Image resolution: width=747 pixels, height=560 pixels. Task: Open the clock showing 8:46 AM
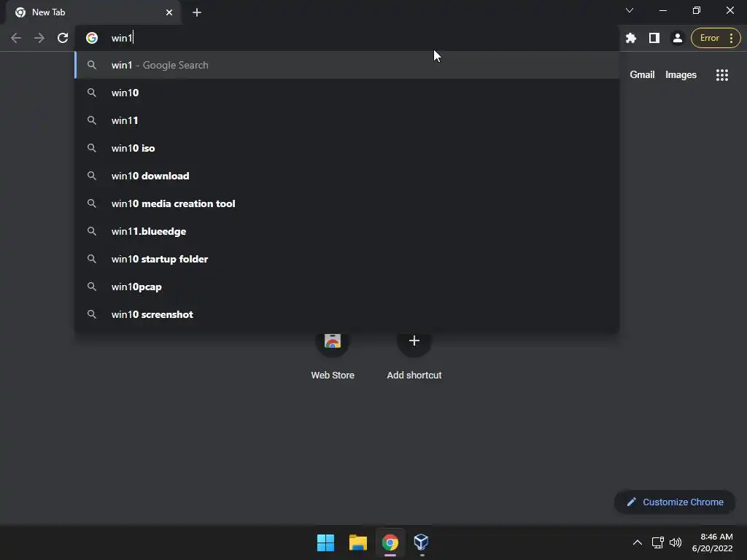point(712,542)
